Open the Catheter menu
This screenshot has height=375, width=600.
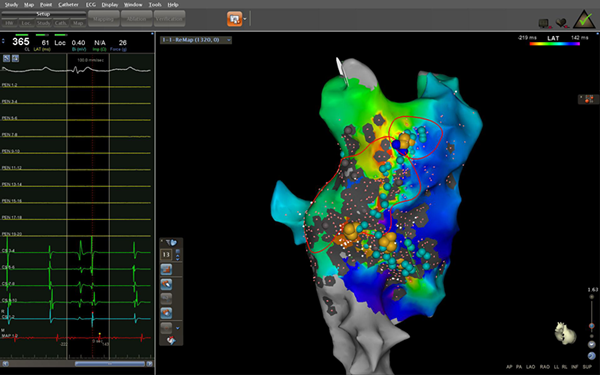[68, 5]
